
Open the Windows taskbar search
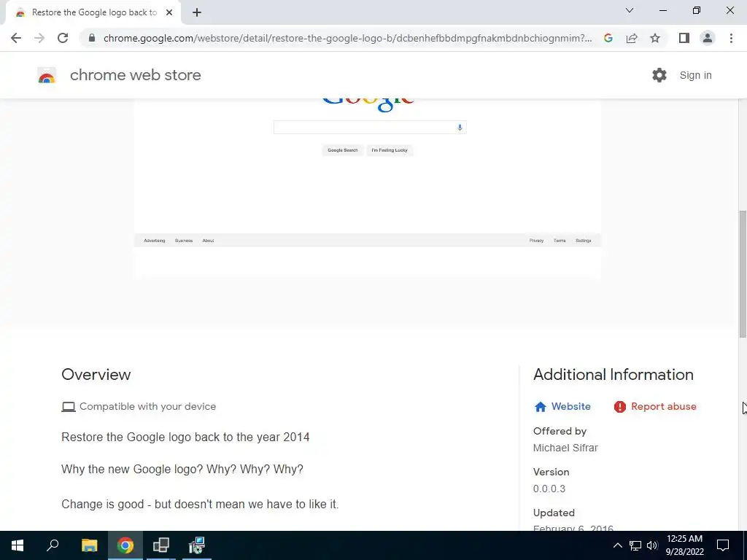(x=53, y=545)
